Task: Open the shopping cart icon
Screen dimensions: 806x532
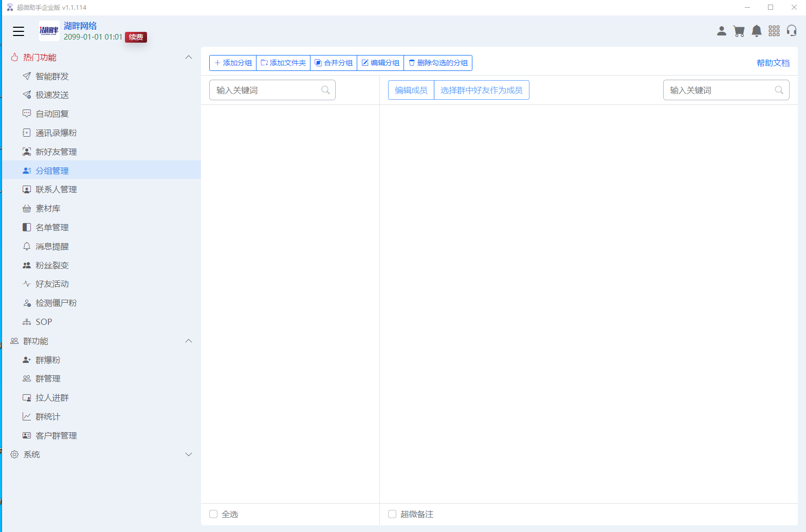Action: pyautogui.click(x=739, y=31)
